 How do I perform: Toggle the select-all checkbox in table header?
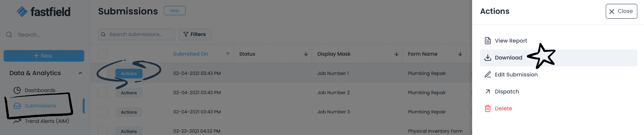click(x=103, y=54)
